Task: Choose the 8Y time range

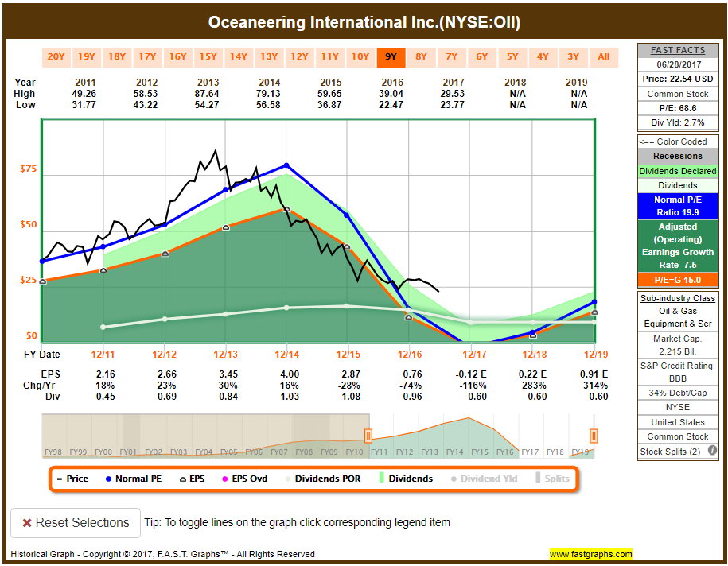Action: coord(421,57)
